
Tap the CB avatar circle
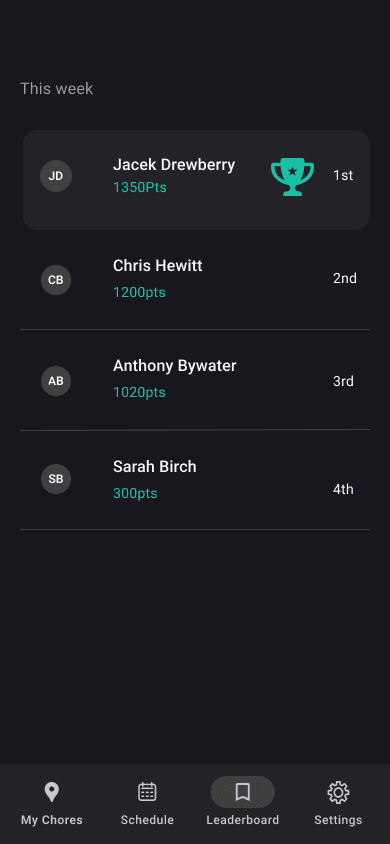[x=56, y=280]
